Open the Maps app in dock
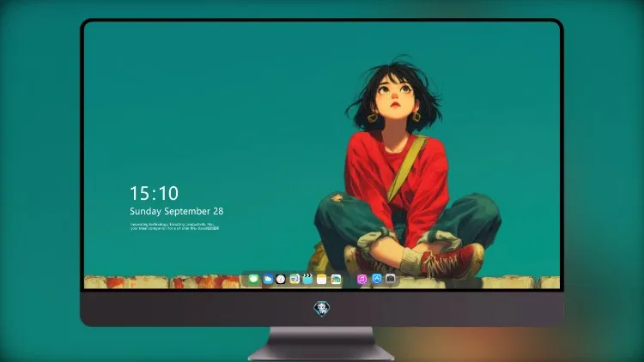644x362 pixels. 295,280
